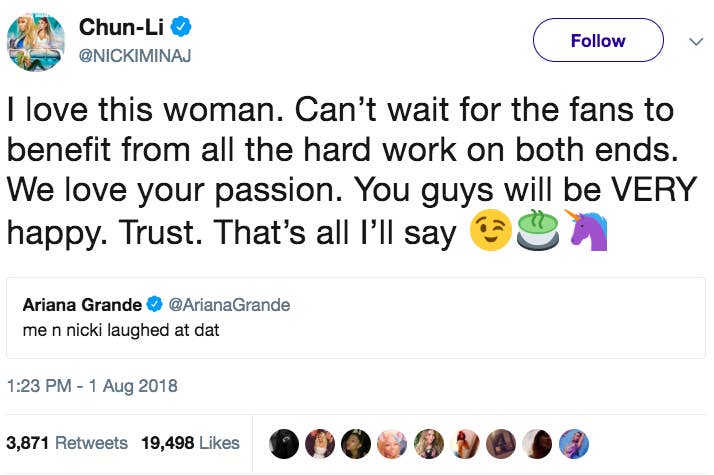The width and height of the screenshot is (714, 475).
Task: Click the Follow button
Action: [x=598, y=41]
